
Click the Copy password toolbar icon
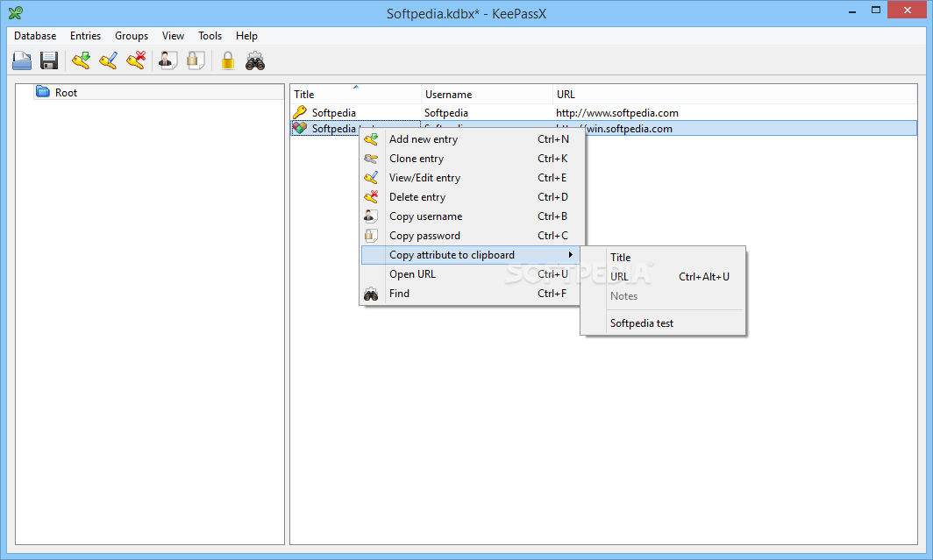196,60
